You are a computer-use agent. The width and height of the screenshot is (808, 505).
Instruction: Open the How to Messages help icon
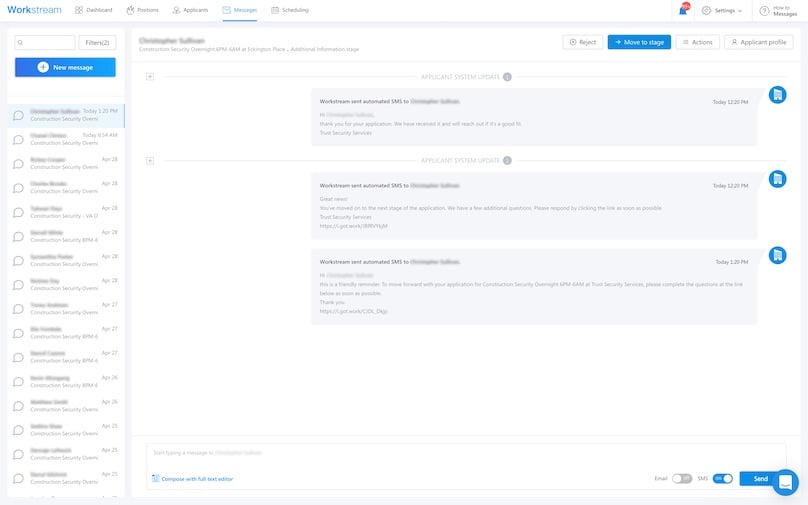[766, 10]
